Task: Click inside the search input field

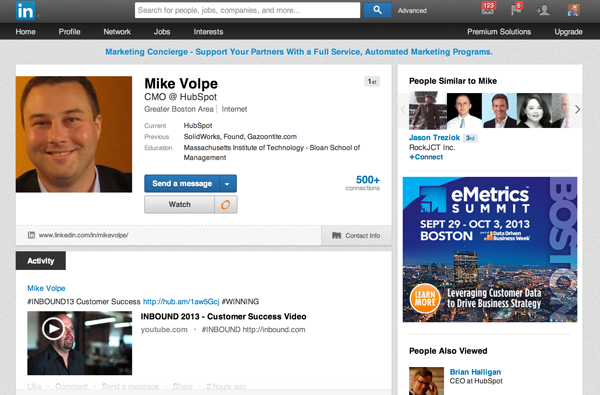Action: pos(247,10)
